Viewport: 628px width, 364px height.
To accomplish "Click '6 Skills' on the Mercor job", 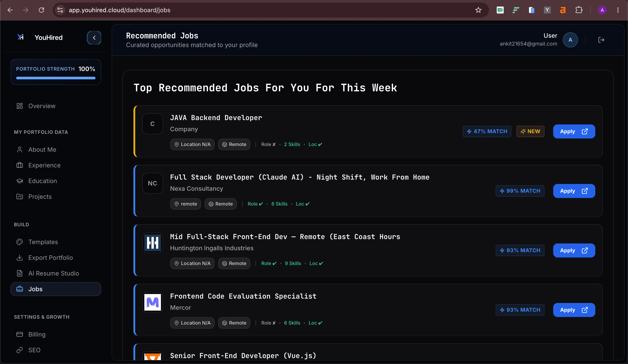I will [292, 323].
